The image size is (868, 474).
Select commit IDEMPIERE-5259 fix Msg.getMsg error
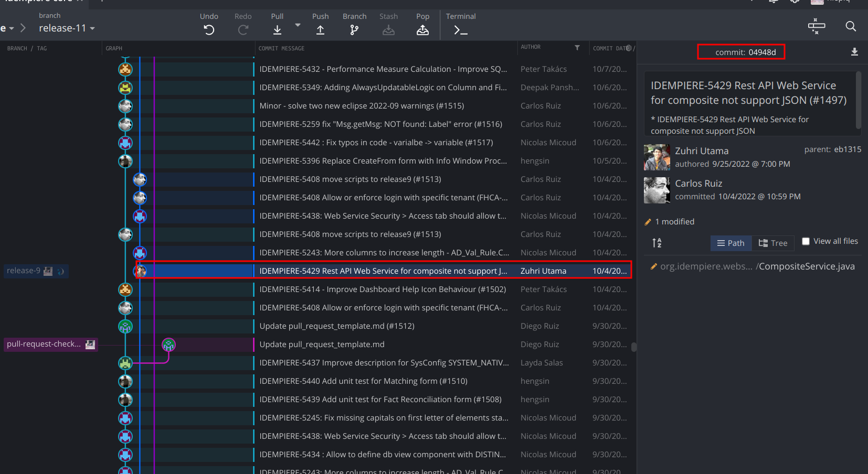pyautogui.click(x=380, y=124)
